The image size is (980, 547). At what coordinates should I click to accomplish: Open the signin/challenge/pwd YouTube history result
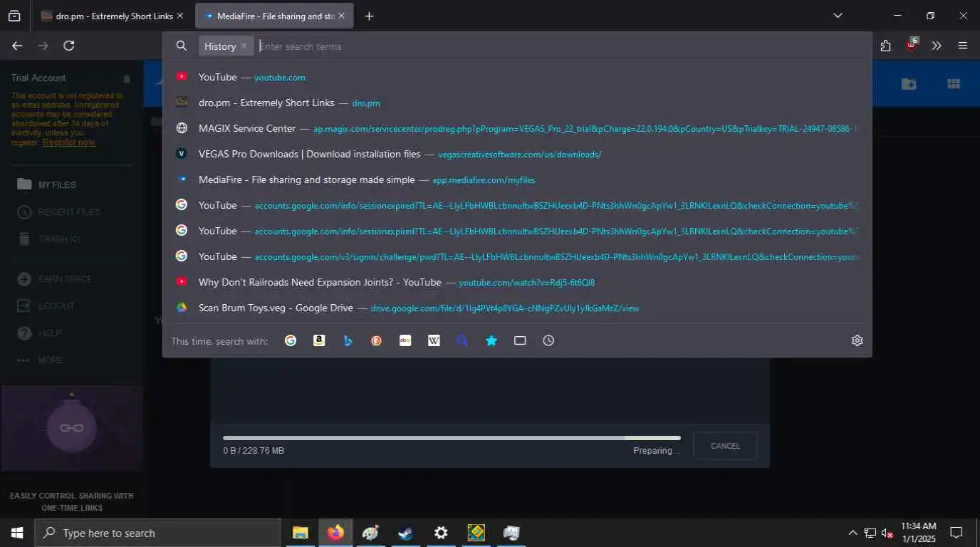(x=516, y=256)
